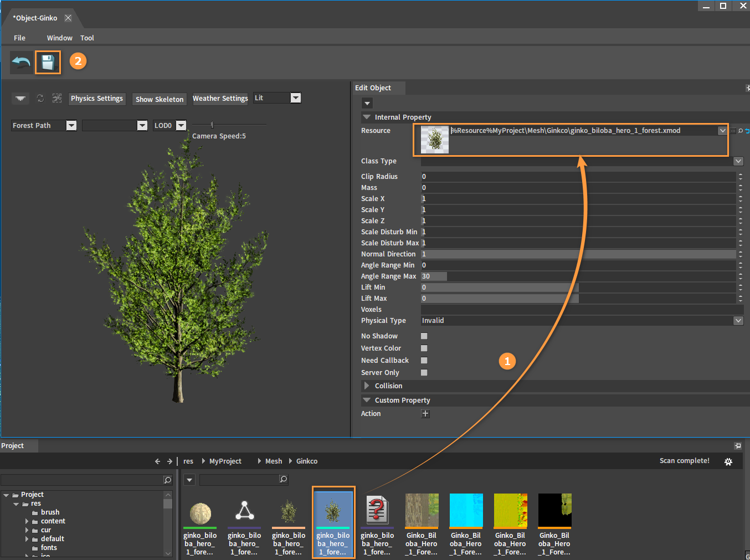
Task: Click the Clip Radius input field
Action: [578, 177]
